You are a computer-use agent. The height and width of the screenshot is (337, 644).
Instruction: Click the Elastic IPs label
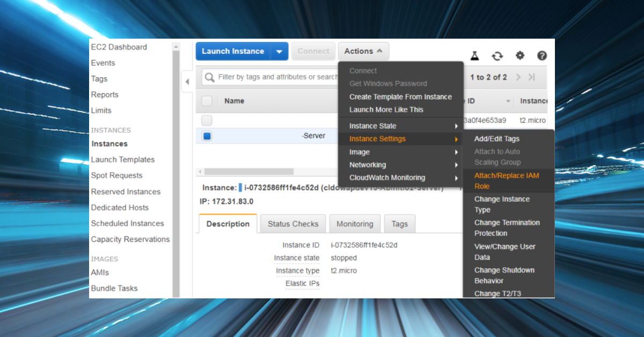point(303,283)
